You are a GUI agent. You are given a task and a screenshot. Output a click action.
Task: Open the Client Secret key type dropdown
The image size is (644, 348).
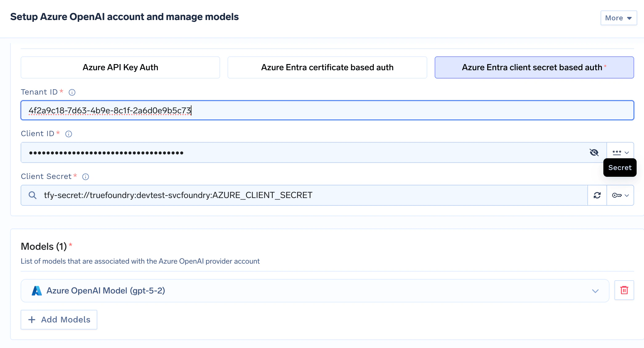point(620,195)
